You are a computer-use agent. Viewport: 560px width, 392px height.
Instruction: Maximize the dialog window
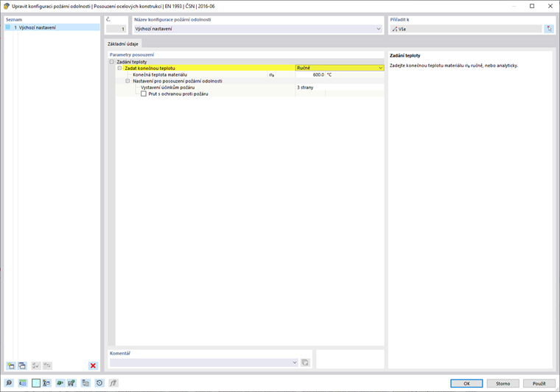[x=532, y=6]
